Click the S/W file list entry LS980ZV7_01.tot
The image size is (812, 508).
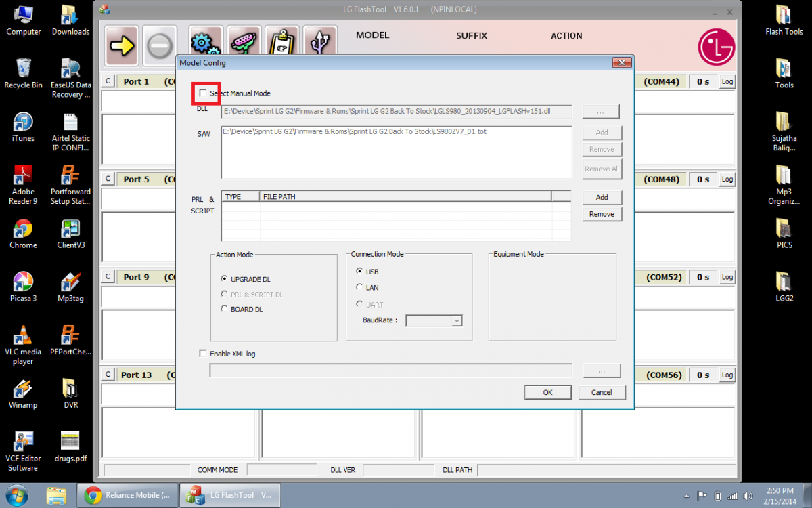click(354, 131)
